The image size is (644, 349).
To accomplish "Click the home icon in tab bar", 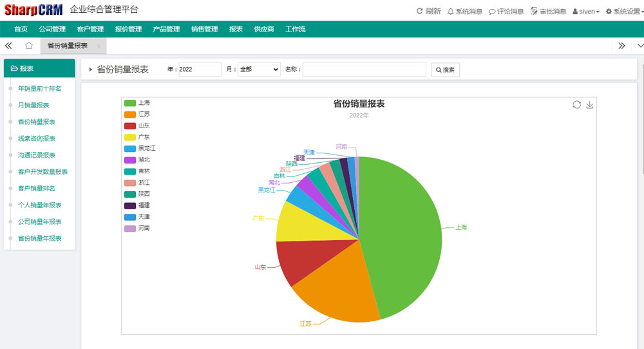I will (29, 46).
